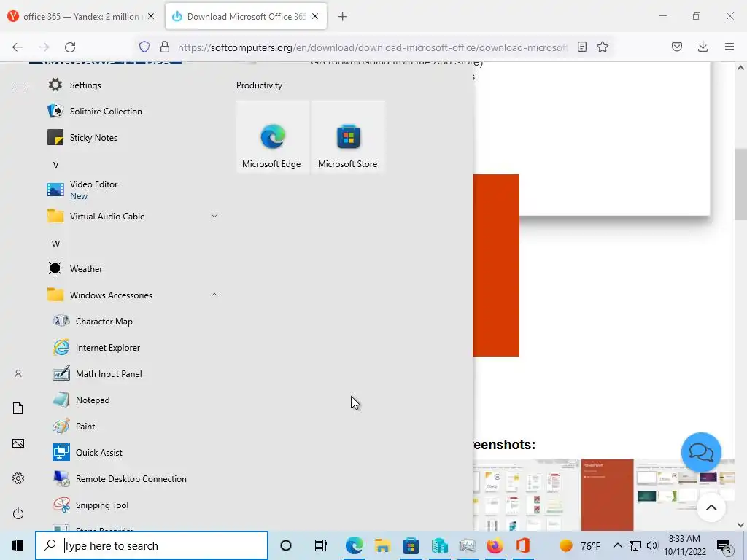Open the blue live chat bubble
Image resolution: width=747 pixels, height=560 pixels.
tap(701, 452)
